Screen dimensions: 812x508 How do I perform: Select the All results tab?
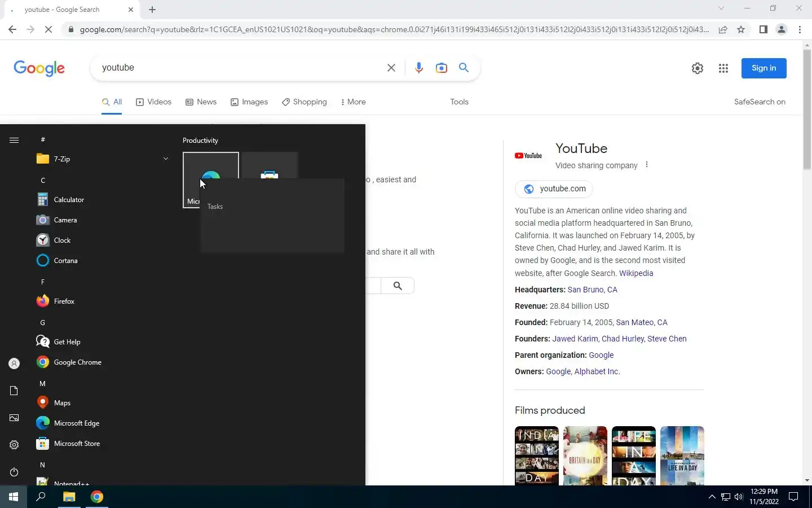pyautogui.click(x=112, y=102)
